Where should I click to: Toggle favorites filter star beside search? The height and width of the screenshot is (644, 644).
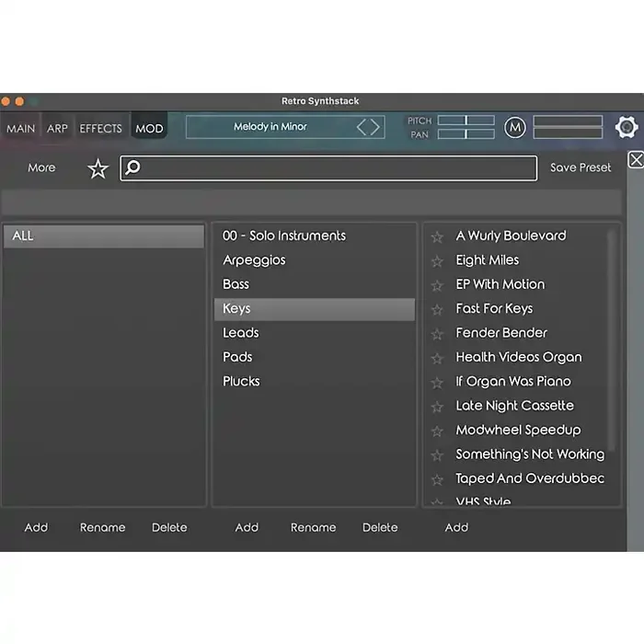click(x=98, y=168)
